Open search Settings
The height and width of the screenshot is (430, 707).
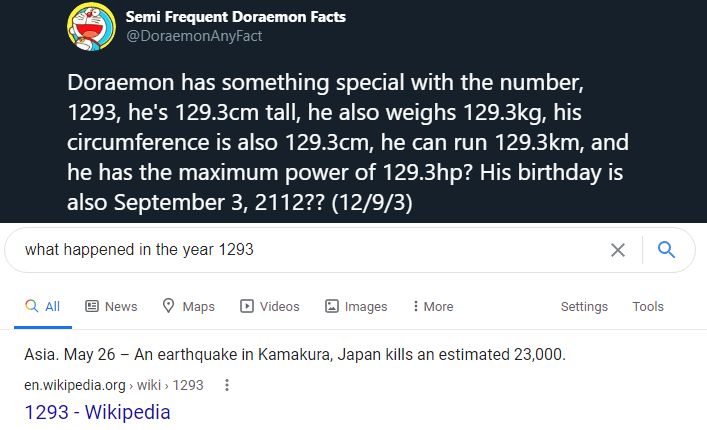tap(584, 307)
